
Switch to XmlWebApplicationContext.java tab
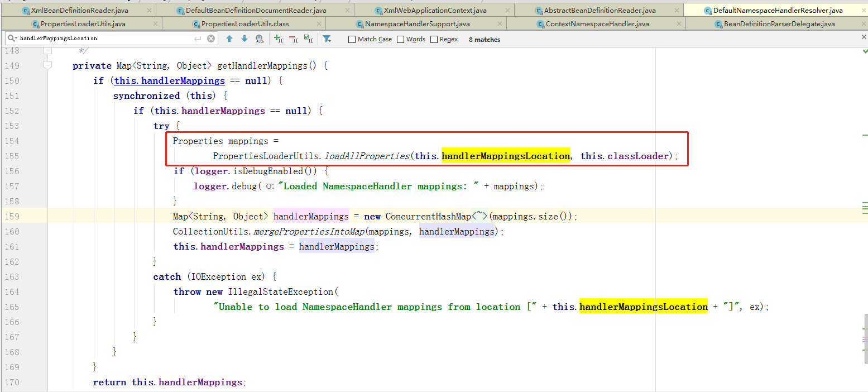[x=434, y=10]
